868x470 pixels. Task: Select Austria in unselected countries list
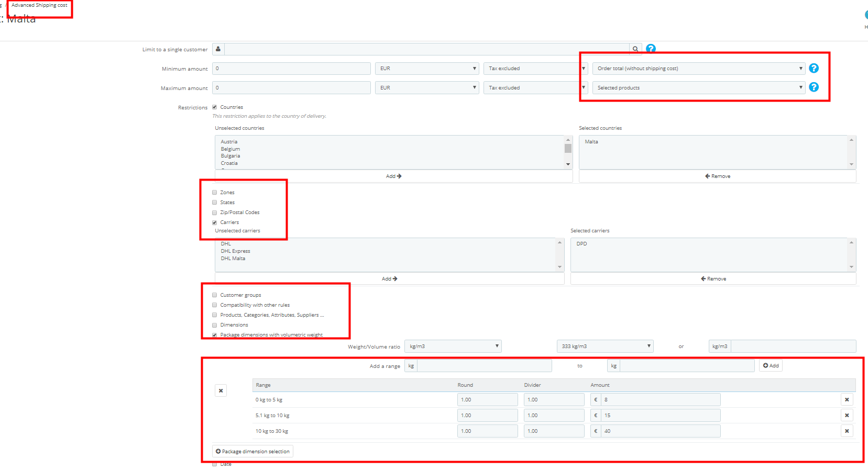[229, 142]
